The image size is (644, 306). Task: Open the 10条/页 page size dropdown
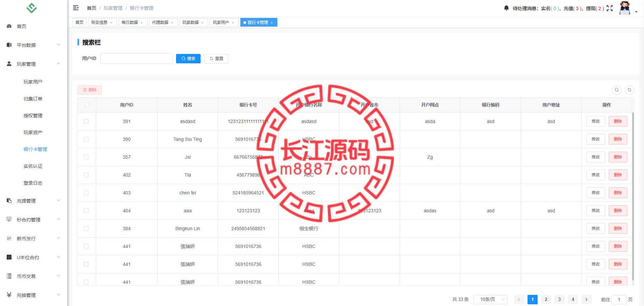coord(490,299)
